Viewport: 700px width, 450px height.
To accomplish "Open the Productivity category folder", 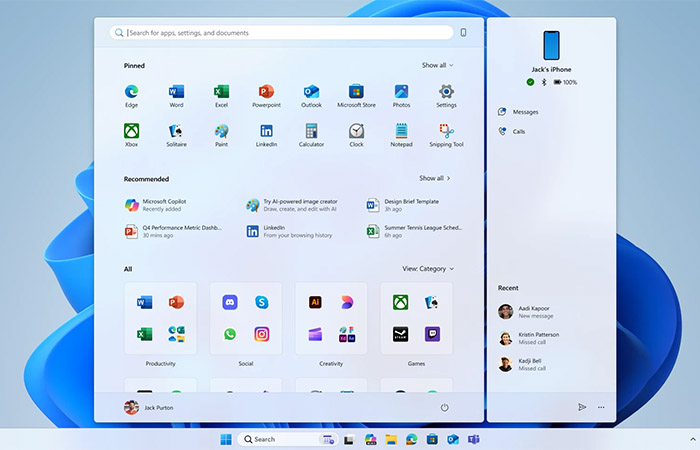I will pos(160,320).
